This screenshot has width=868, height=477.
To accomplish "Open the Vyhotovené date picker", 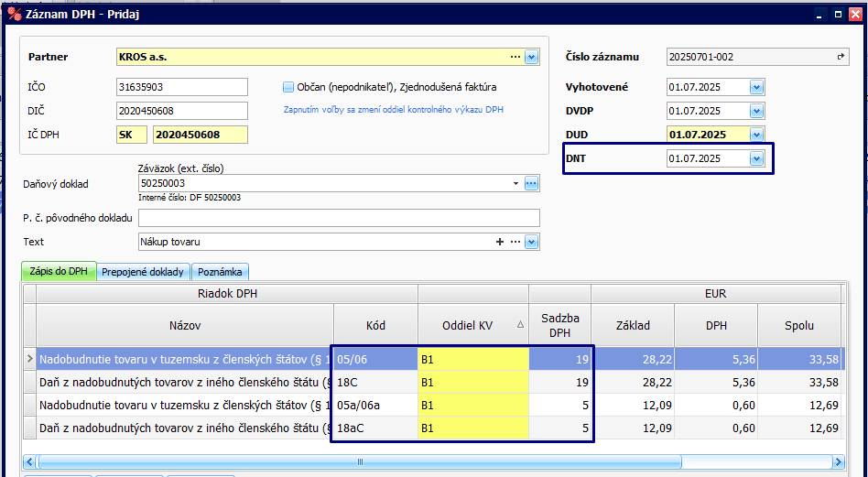I will (756, 87).
